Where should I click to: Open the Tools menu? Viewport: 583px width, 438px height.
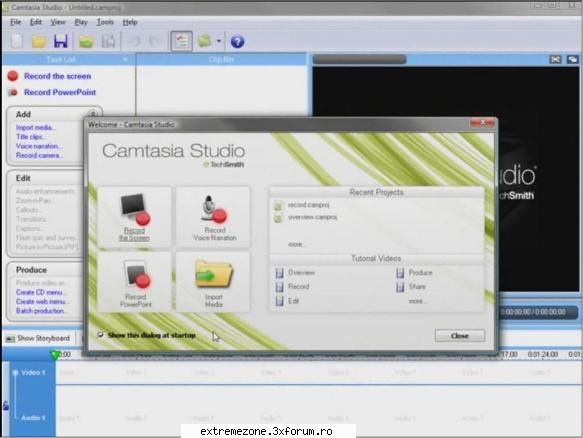point(105,22)
